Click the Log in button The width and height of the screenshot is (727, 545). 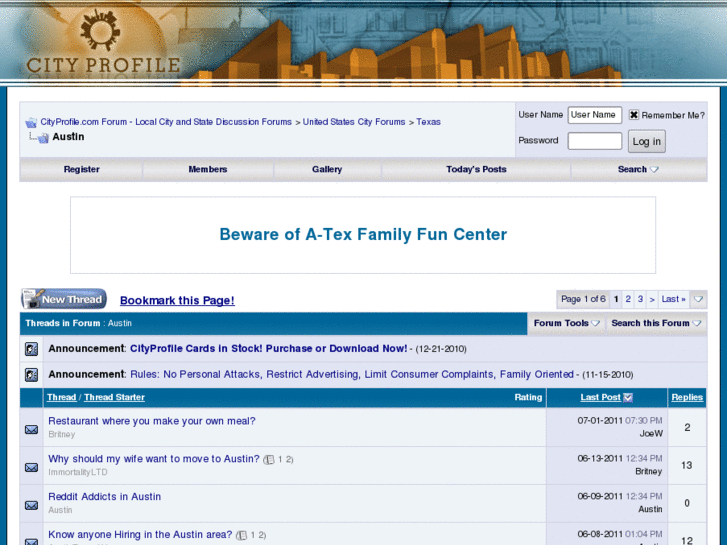tap(647, 141)
